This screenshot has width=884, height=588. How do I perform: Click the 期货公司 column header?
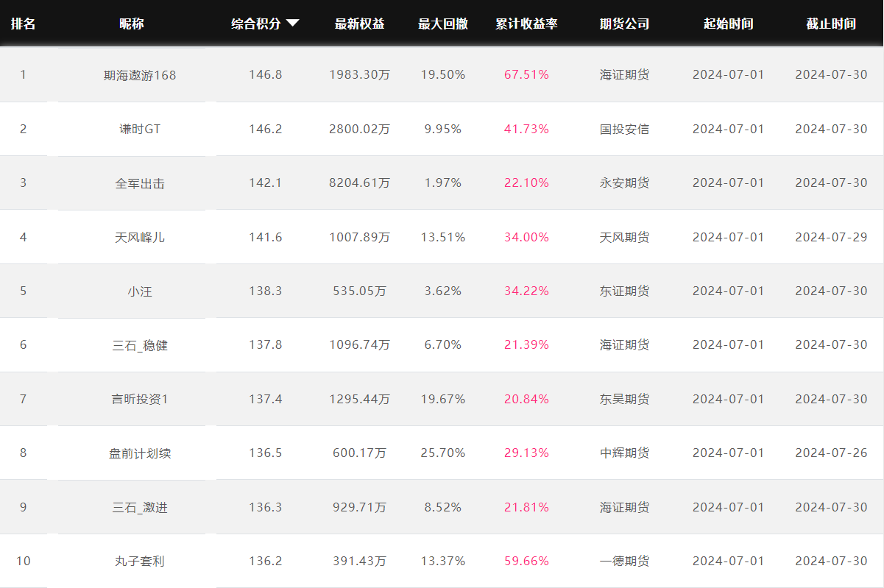(x=624, y=24)
